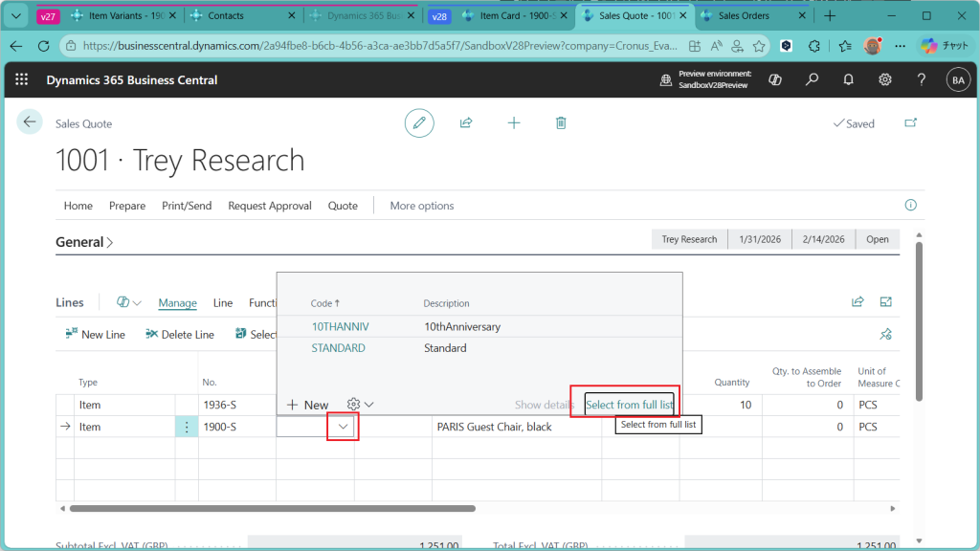
Task: Click the pencil edit icon on page header
Action: click(418, 123)
